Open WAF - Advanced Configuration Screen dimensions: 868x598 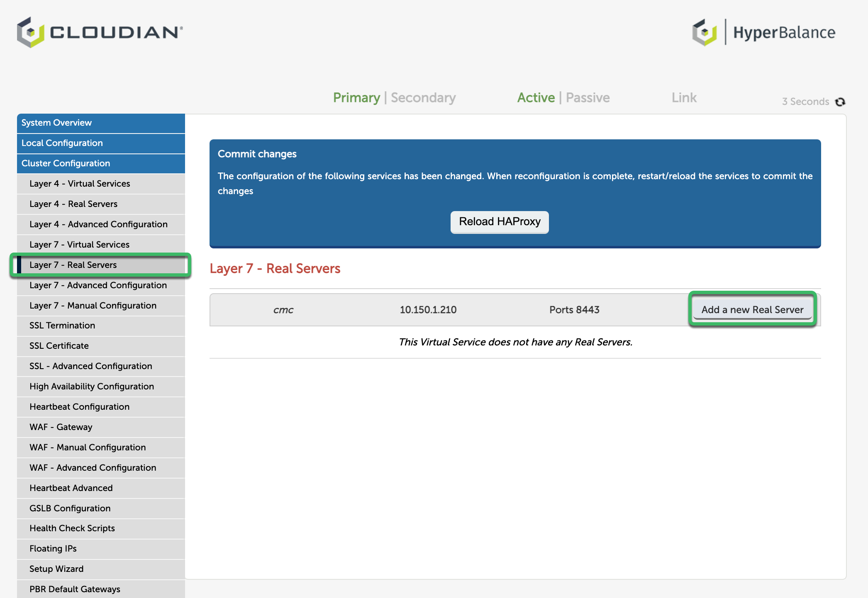pyautogui.click(x=101, y=468)
